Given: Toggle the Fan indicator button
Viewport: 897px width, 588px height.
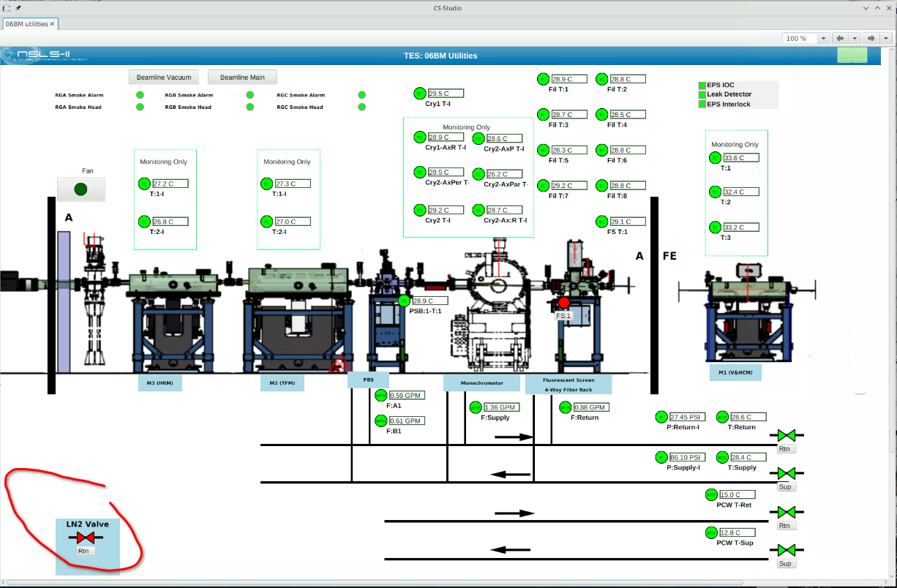Looking at the screenshot, I should (81, 189).
